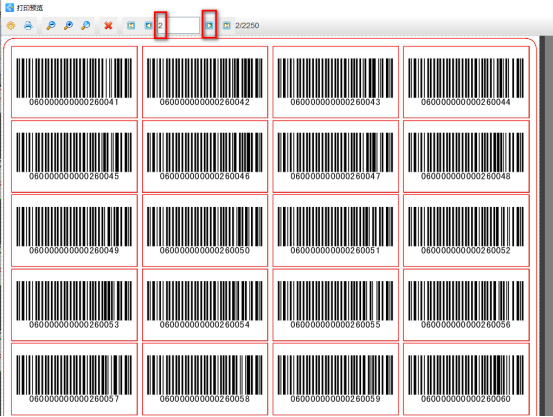Screen dimensions: 553x417
Task: Click the 2/2250 page count label
Action: coord(247,25)
